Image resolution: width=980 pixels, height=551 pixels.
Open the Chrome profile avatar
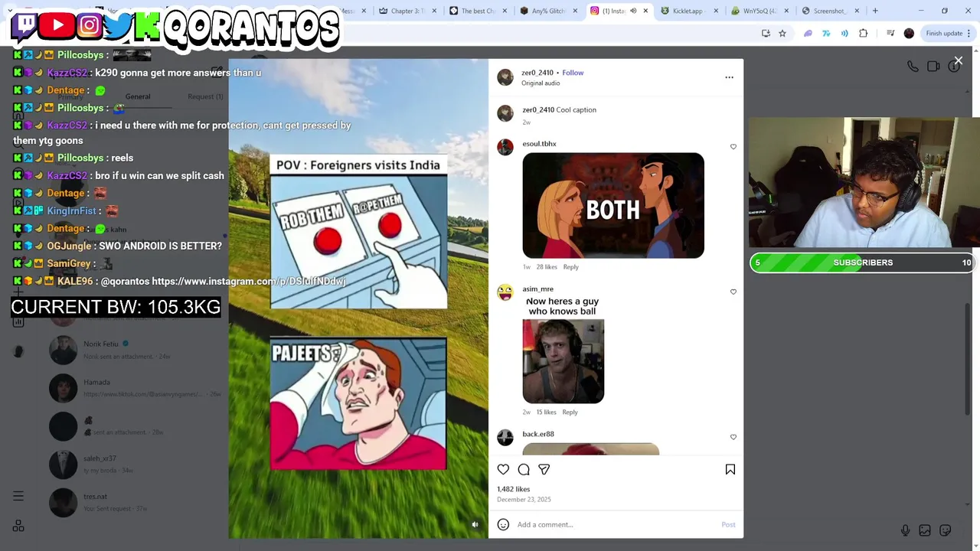click(909, 33)
